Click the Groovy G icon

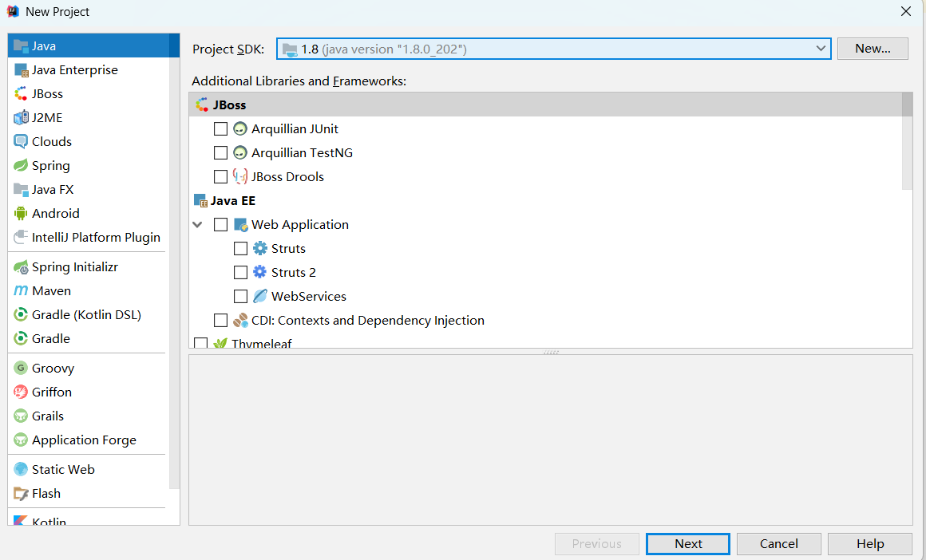click(21, 369)
